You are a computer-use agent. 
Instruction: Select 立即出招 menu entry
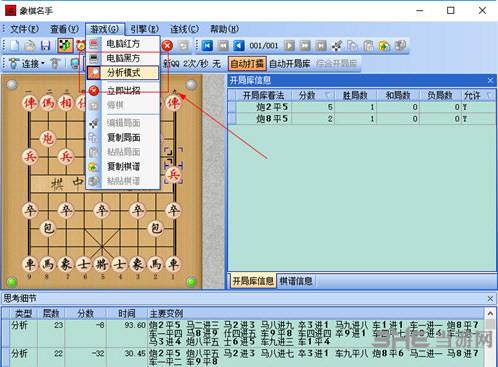click(123, 90)
